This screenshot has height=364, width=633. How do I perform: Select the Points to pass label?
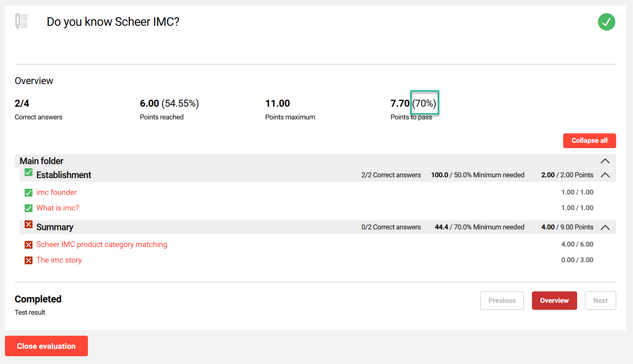(x=411, y=117)
